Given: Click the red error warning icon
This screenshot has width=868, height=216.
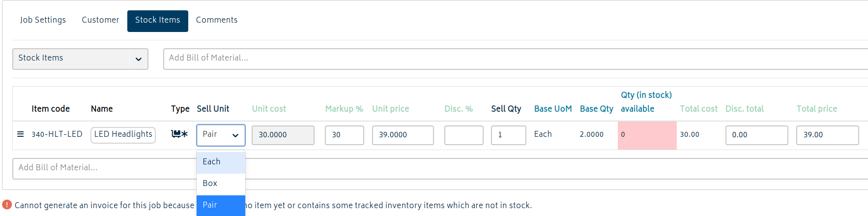Looking at the screenshot, I should click(7, 205).
